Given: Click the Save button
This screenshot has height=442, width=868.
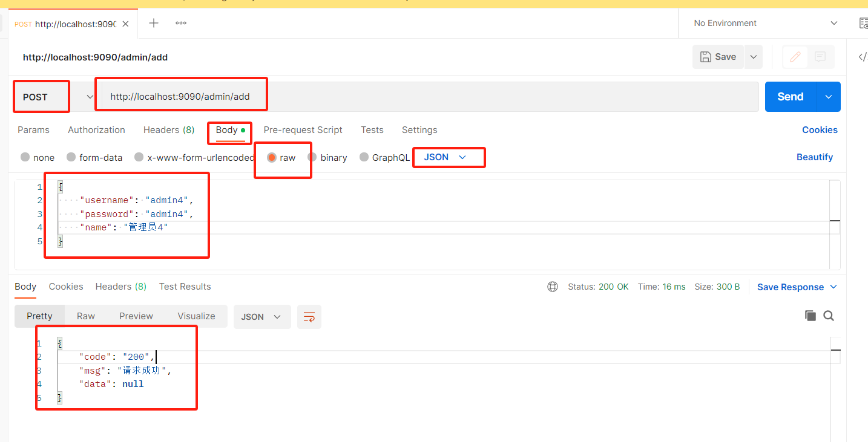Looking at the screenshot, I should [x=718, y=57].
